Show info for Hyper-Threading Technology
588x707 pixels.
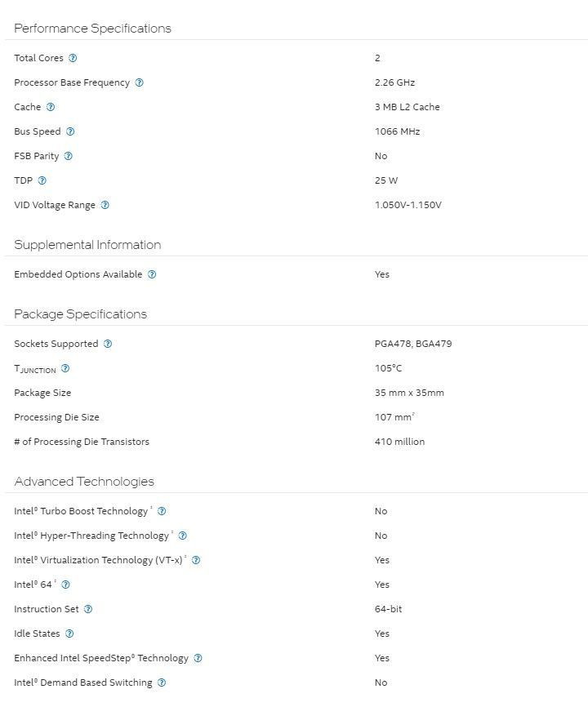click(x=182, y=536)
